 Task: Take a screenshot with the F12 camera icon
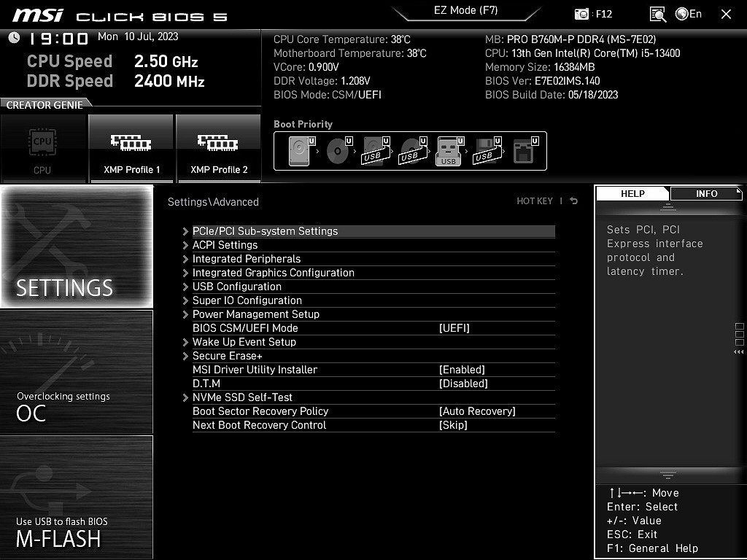(x=581, y=15)
